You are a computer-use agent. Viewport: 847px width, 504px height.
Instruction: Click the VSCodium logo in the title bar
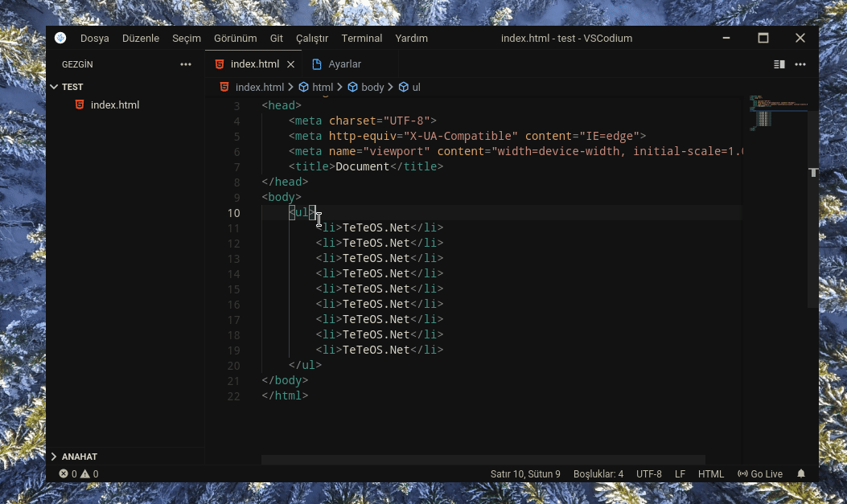pos(60,38)
